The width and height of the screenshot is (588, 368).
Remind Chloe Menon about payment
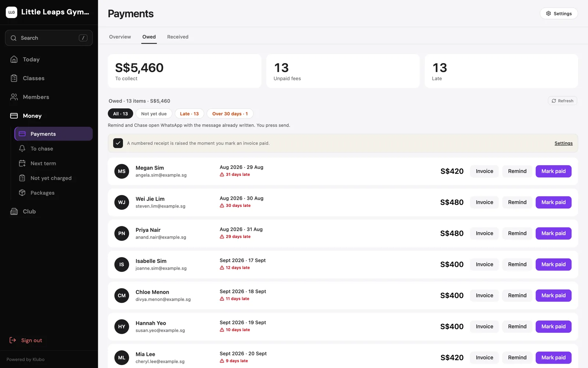[517, 296]
